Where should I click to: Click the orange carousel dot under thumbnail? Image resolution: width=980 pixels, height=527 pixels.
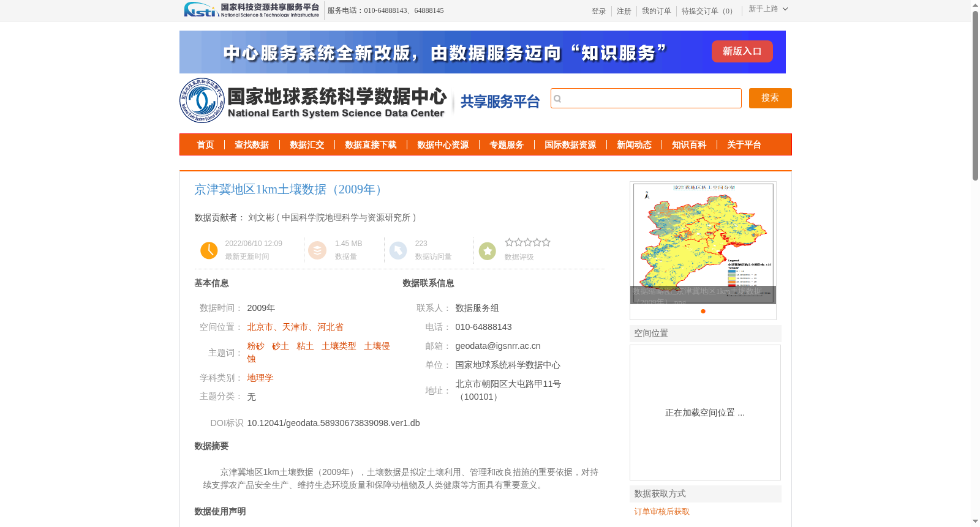point(703,311)
